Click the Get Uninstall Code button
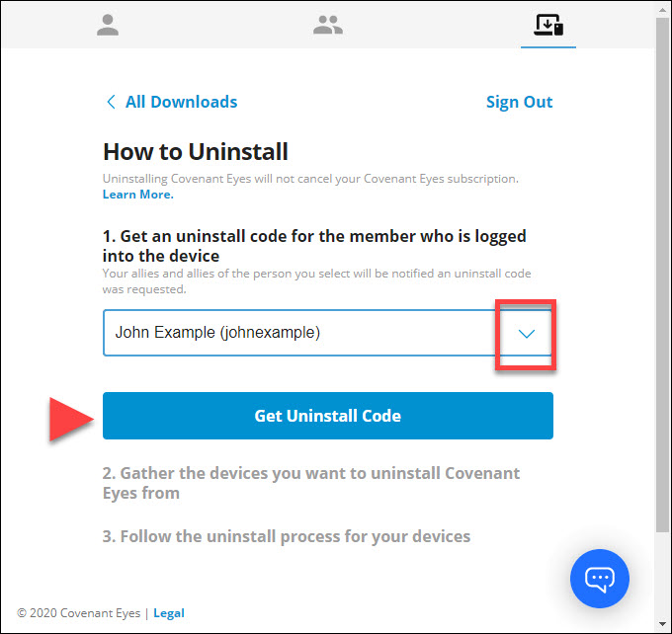Image resolution: width=672 pixels, height=634 pixels. pyautogui.click(x=328, y=416)
